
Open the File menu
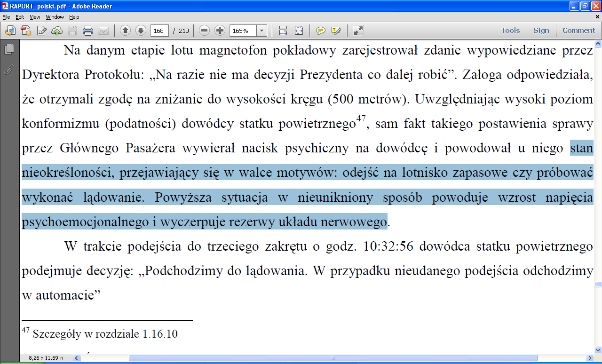(x=6, y=17)
